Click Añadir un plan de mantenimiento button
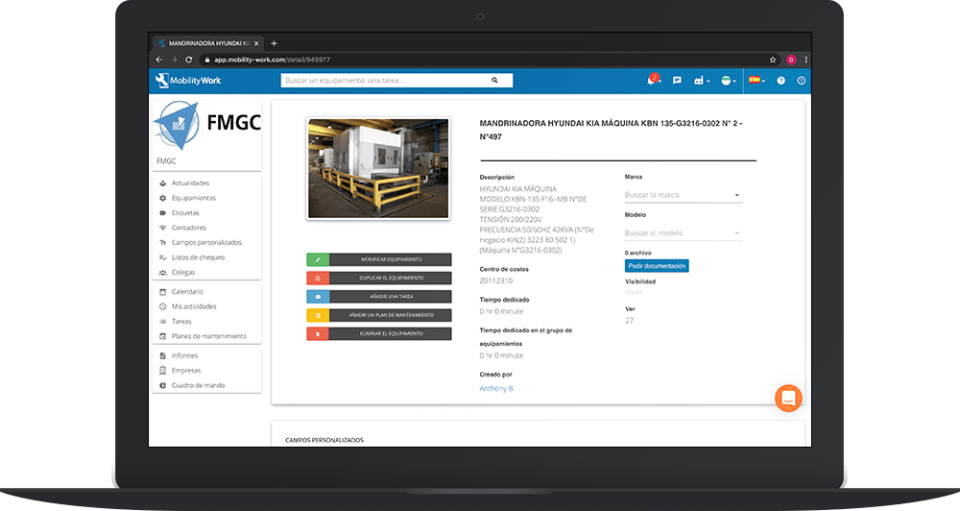Image resolution: width=960 pixels, height=511 pixels. [379, 315]
